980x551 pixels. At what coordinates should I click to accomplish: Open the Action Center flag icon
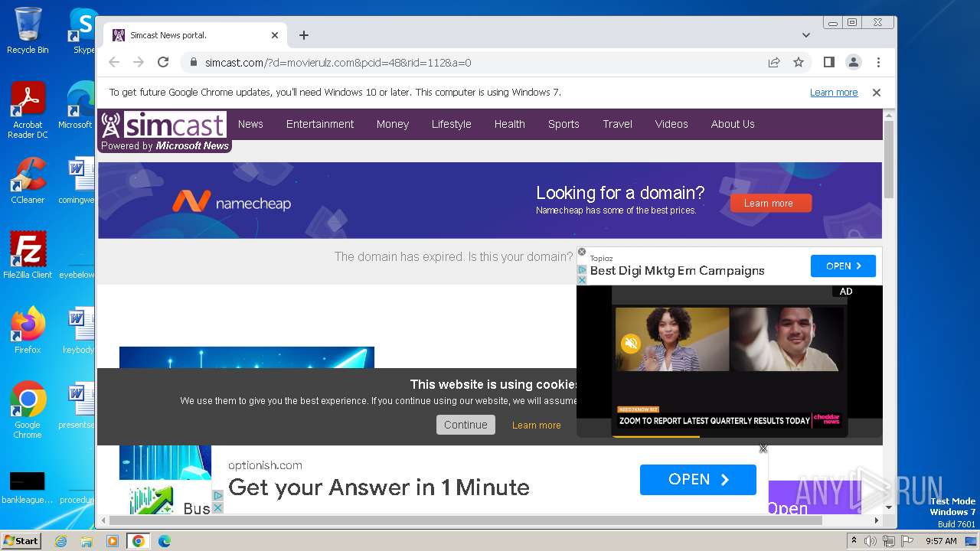click(907, 541)
